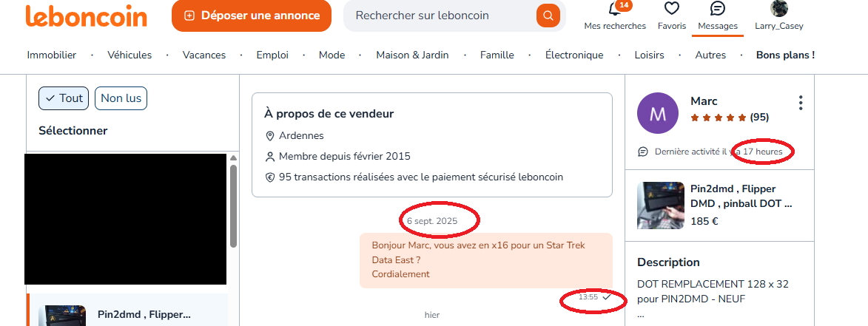Open Marc's purple M avatar
Screen dimensions: 868x326
pyautogui.click(x=658, y=113)
